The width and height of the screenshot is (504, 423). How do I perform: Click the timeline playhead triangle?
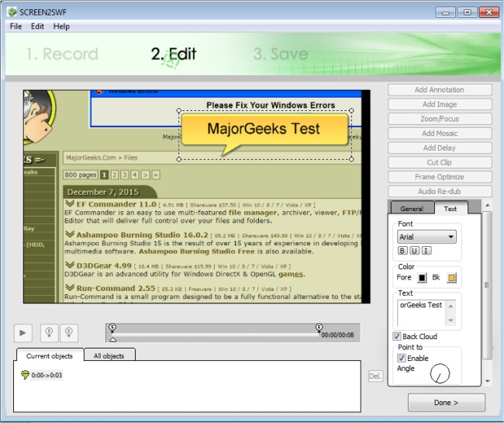coord(113,339)
